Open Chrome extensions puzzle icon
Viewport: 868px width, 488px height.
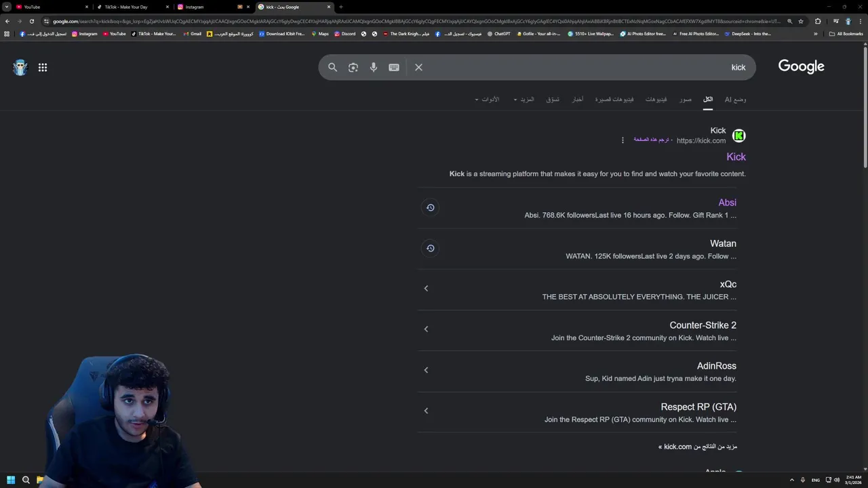coord(818,21)
